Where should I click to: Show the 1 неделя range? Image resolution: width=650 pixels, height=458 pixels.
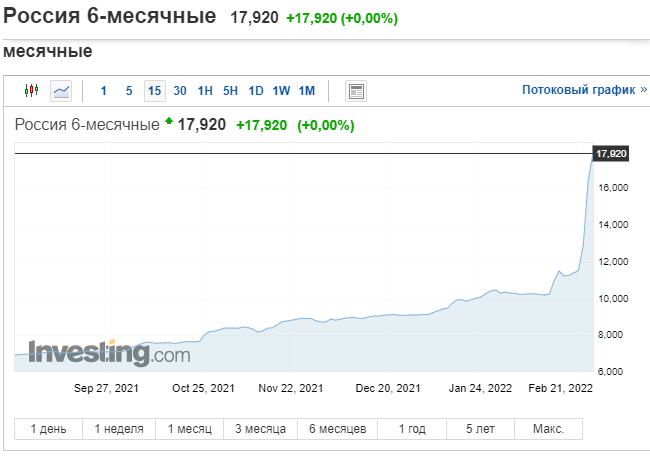point(119,429)
